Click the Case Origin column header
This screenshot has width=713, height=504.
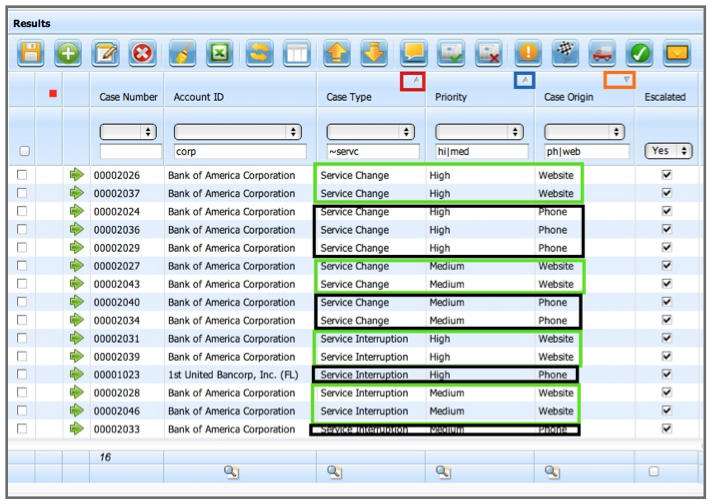[x=568, y=97]
